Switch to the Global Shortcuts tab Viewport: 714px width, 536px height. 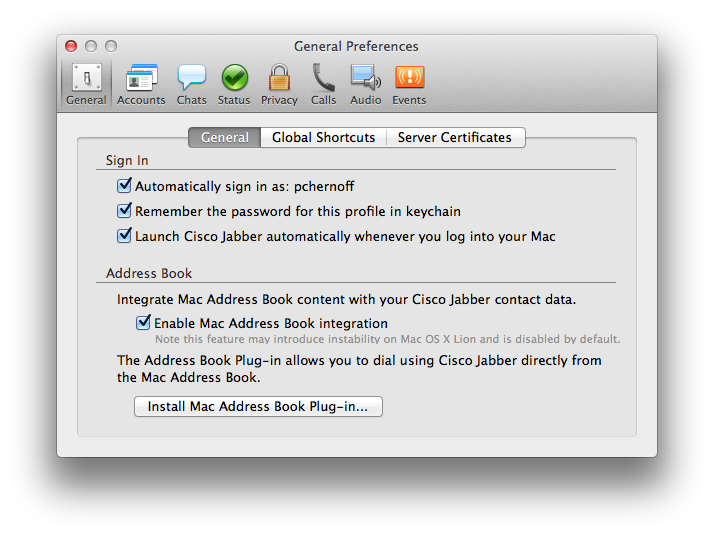point(323,138)
